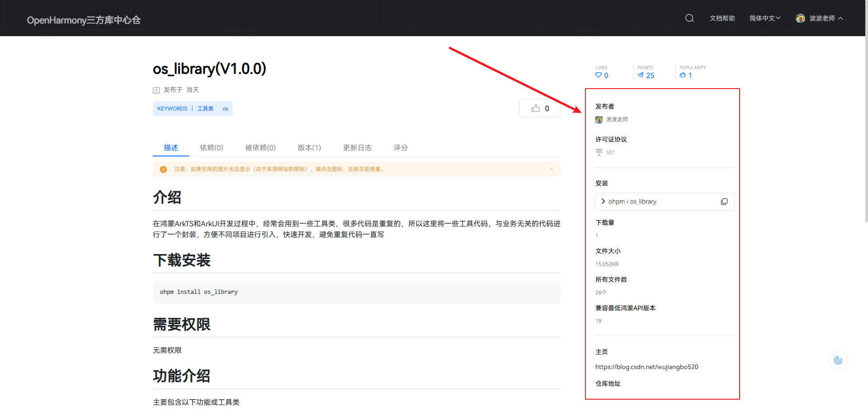The width and height of the screenshot is (868, 420).
Task: Click the os_library(V1.0.0) title
Action: (x=209, y=69)
